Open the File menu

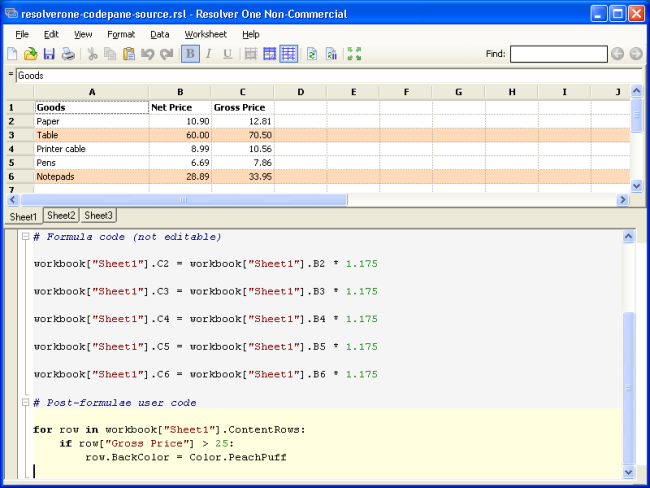pos(22,34)
